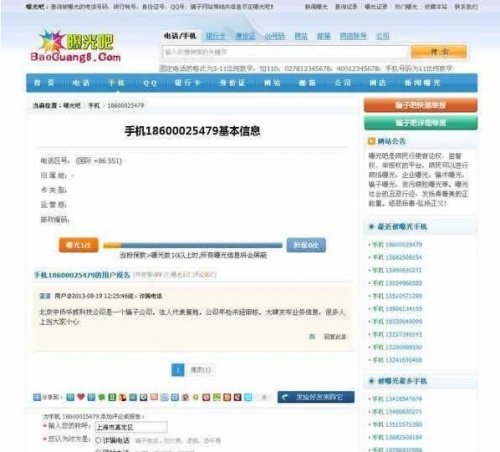Switch to the 公司 search tab

pos(383,36)
